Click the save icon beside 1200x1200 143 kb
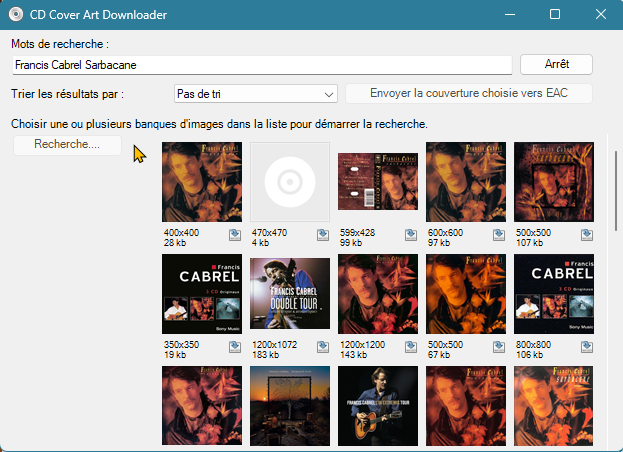This screenshot has width=623, height=452. point(411,347)
